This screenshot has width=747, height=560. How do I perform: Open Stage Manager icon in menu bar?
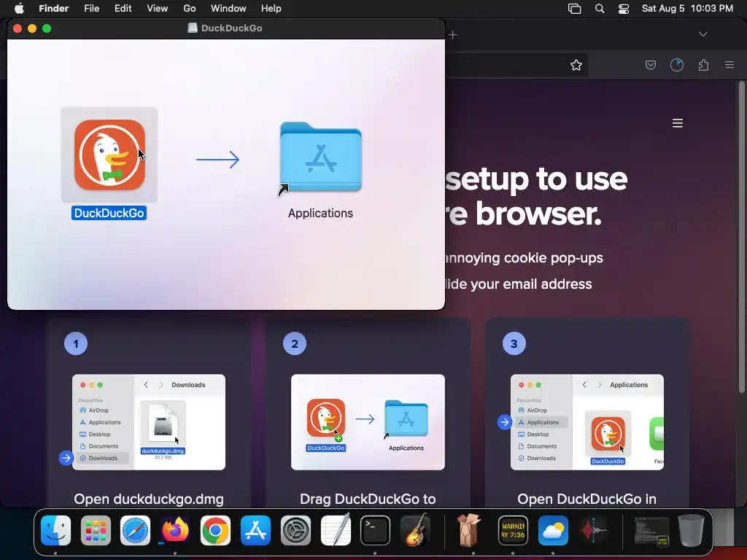coord(575,9)
